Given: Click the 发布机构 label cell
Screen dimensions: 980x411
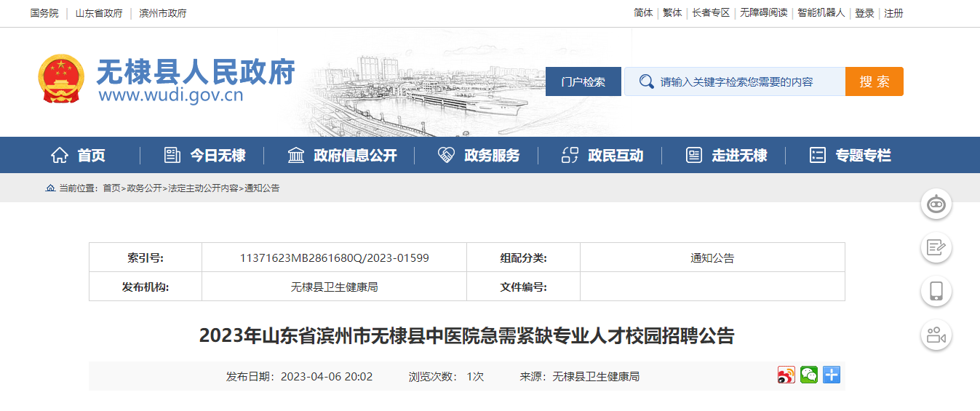Looking at the screenshot, I should [x=146, y=287].
